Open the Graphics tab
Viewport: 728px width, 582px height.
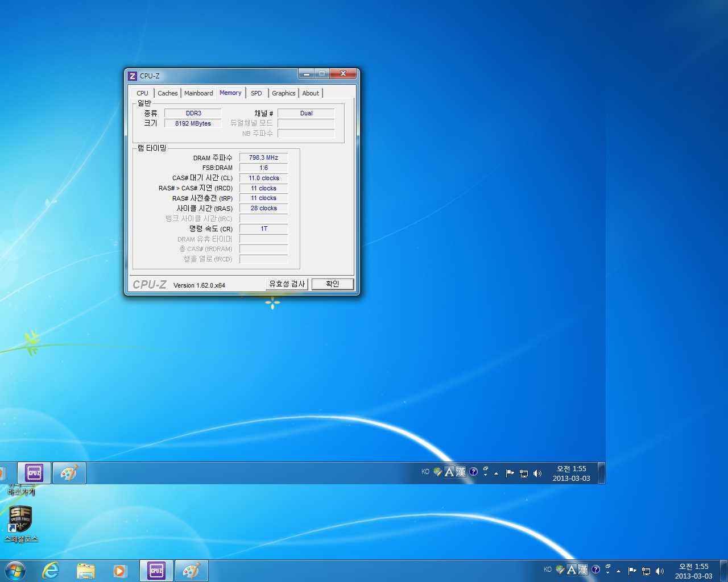tap(283, 93)
